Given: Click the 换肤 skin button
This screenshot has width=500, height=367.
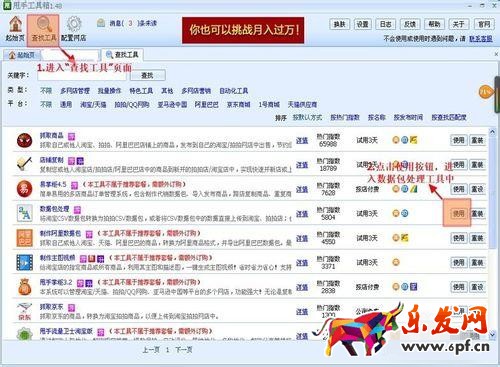Looking at the screenshot, I should 340,24.
